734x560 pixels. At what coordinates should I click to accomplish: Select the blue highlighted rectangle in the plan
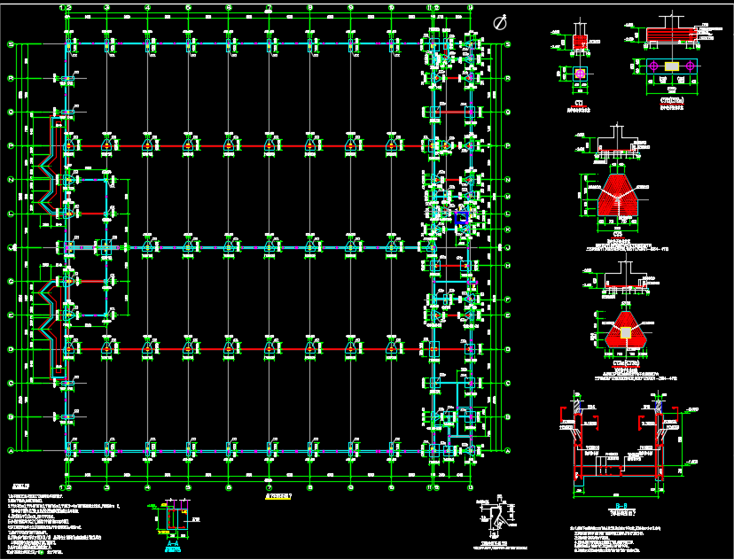coord(462,218)
